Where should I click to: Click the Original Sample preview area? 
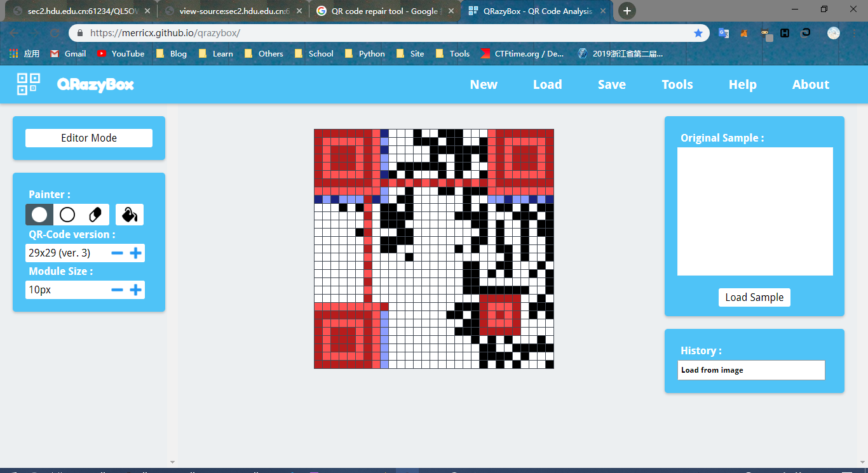click(x=755, y=211)
